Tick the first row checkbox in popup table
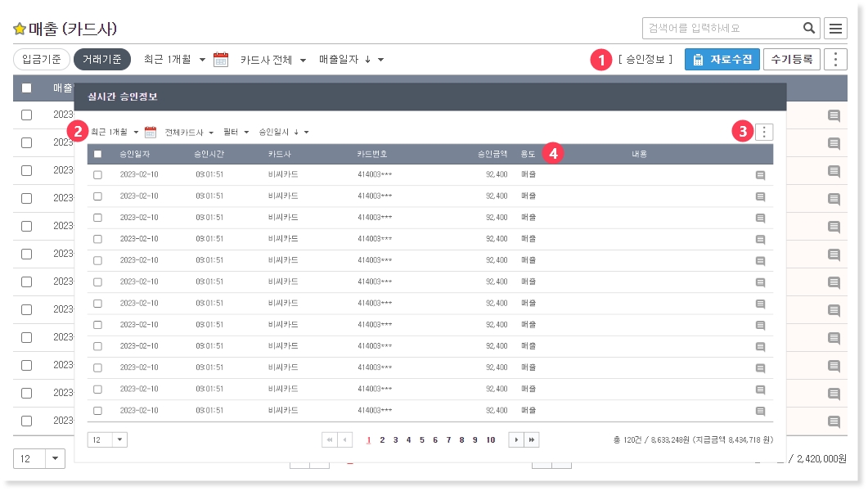The width and height of the screenshot is (868, 491). (98, 175)
